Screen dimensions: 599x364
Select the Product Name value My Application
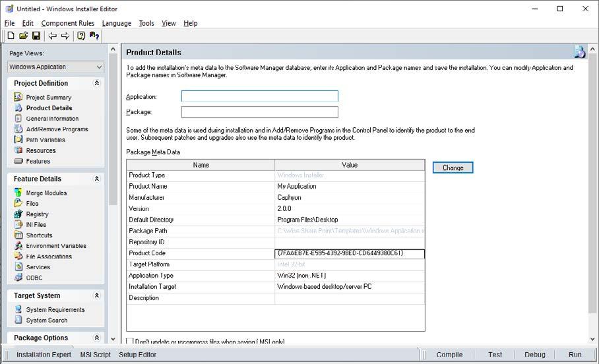click(x=350, y=186)
